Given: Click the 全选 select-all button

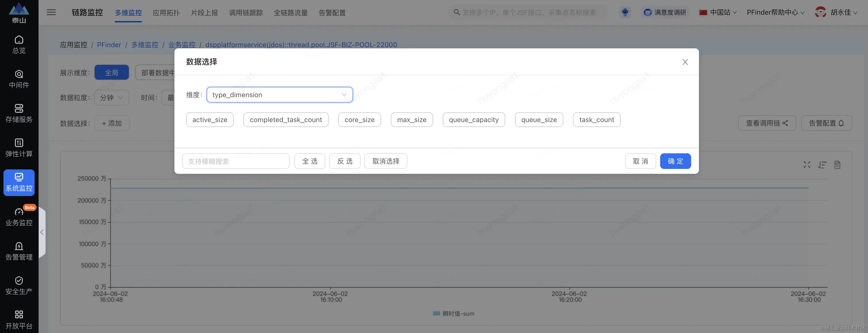Looking at the screenshot, I should coord(310,161).
